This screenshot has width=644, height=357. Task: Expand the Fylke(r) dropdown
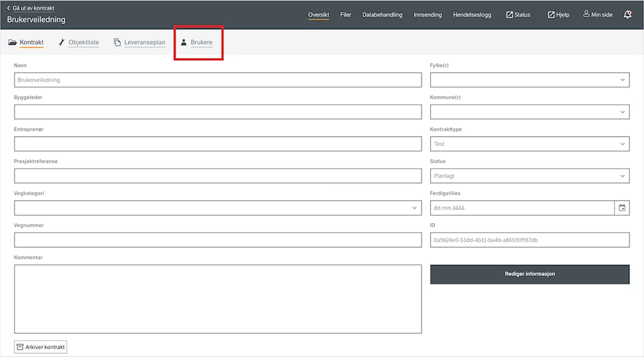(529, 80)
